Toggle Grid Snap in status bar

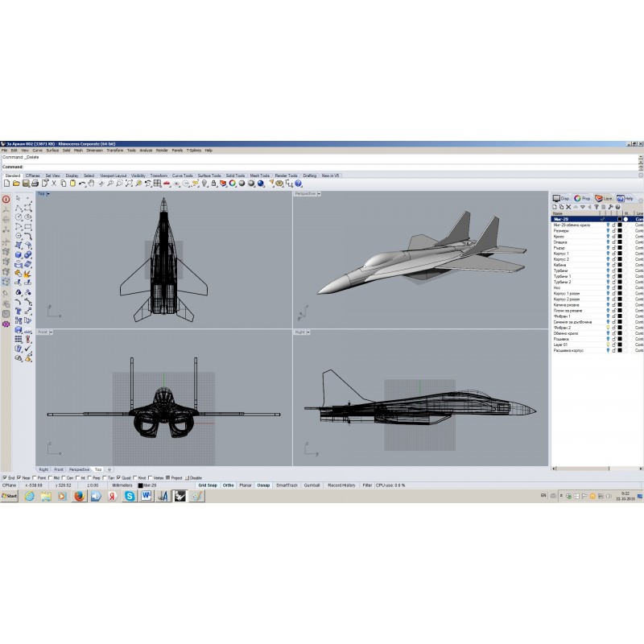pyautogui.click(x=208, y=485)
